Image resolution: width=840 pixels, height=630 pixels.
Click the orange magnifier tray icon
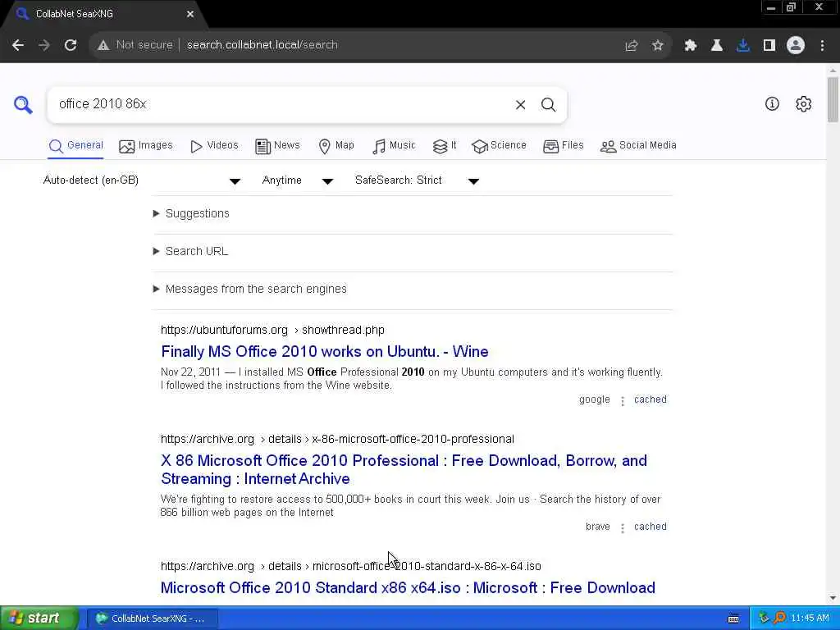click(779, 619)
